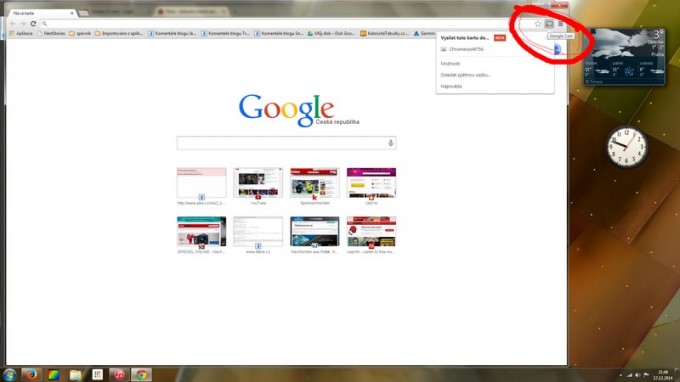
Task: Click the Google logo
Action: 286,110
